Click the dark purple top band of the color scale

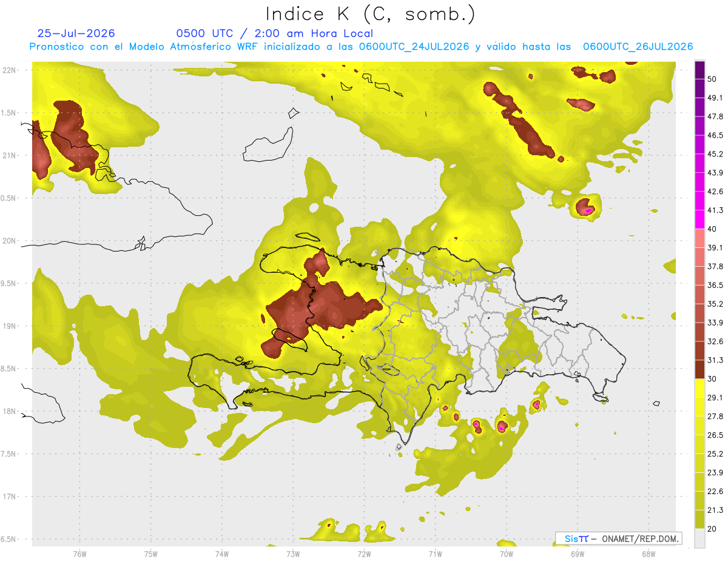point(699,70)
